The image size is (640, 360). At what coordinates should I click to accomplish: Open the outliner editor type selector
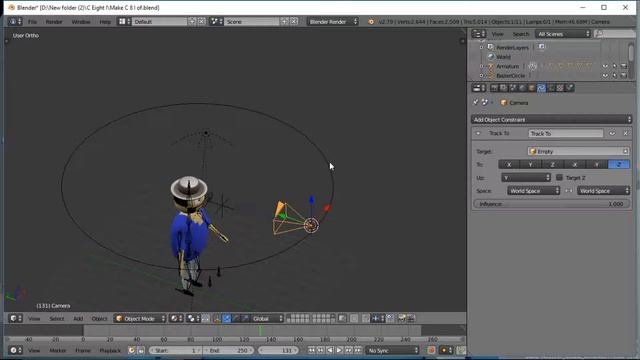479,34
